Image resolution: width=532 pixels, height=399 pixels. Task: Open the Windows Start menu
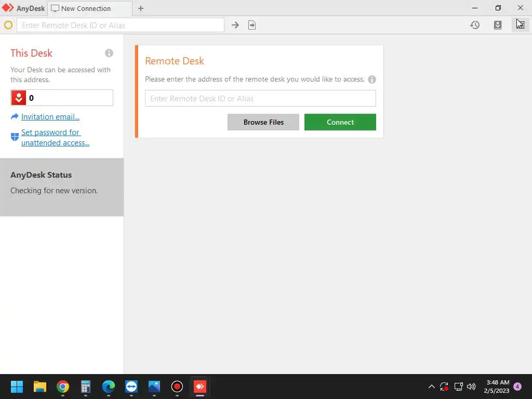(x=17, y=387)
